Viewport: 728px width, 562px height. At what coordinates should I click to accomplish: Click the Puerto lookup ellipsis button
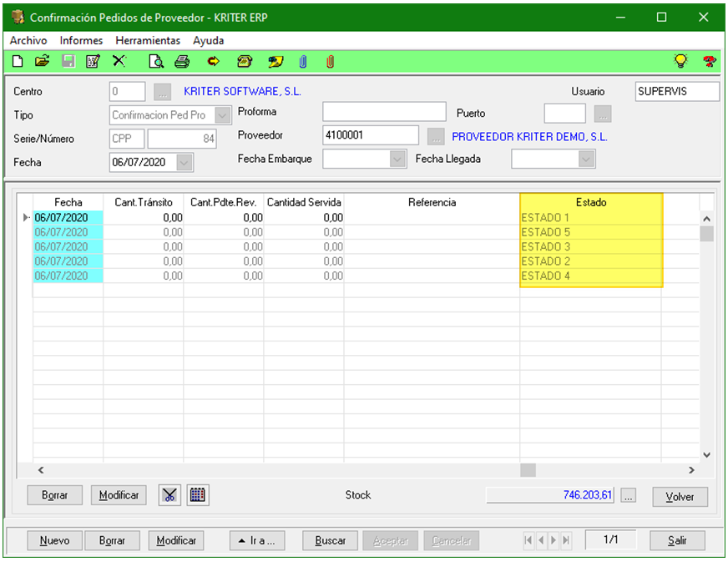pos(603,114)
